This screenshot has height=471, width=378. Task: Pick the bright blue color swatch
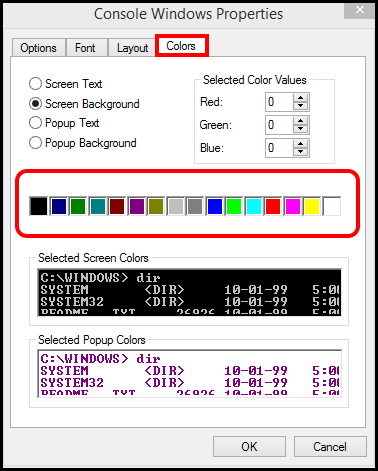point(215,206)
